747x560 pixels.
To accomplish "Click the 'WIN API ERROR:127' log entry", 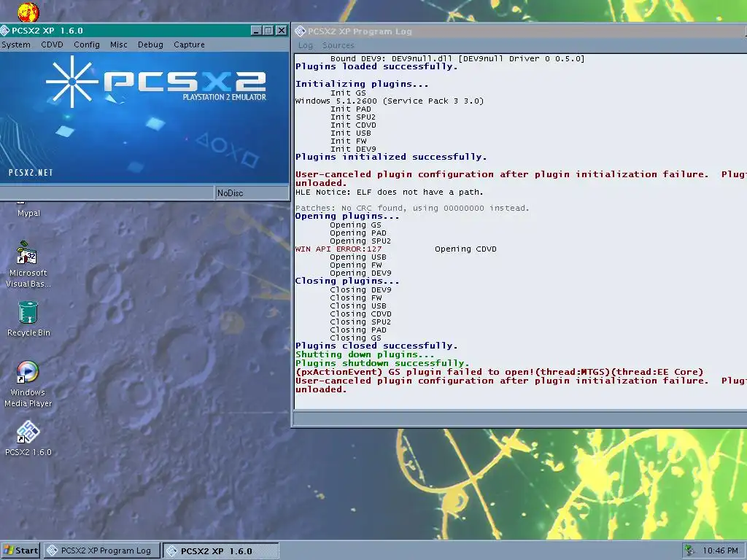I will [x=338, y=249].
